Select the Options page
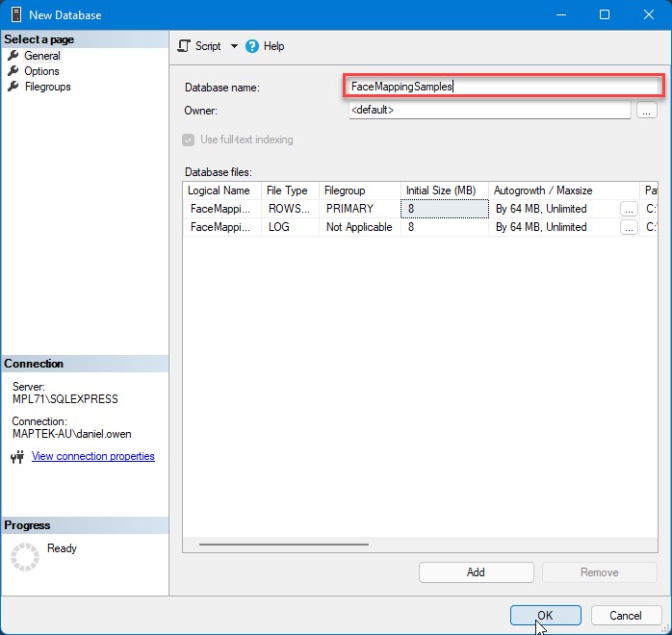The height and width of the screenshot is (635, 672). coord(41,71)
